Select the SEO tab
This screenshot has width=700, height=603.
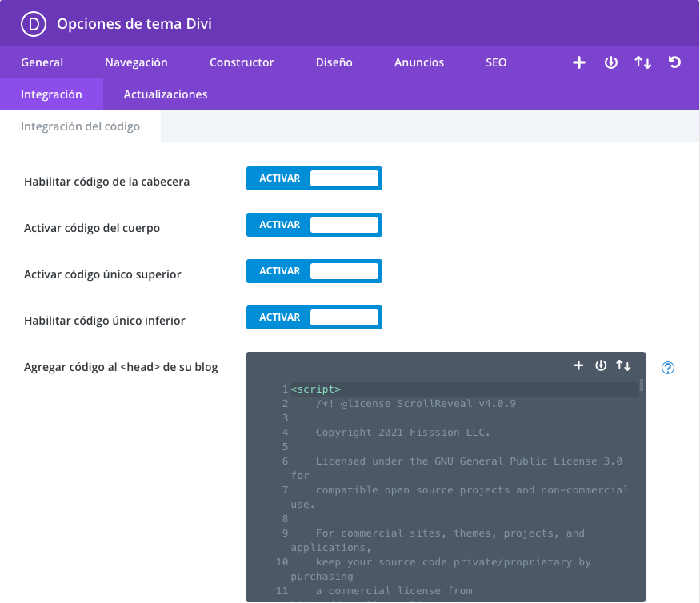(x=496, y=62)
